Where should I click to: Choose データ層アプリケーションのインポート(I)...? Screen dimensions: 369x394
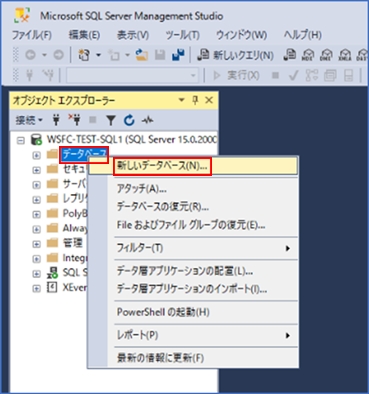[x=193, y=289]
